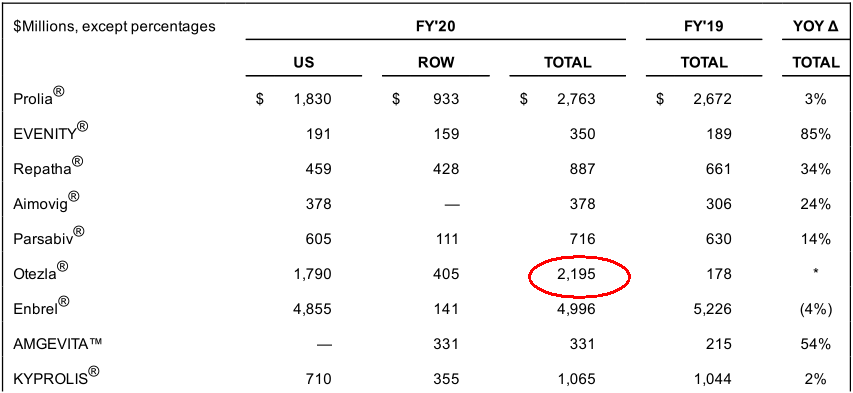
Task: Select Prolia FY'19 total 2,672
Action: pyautogui.click(x=713, y=99)
